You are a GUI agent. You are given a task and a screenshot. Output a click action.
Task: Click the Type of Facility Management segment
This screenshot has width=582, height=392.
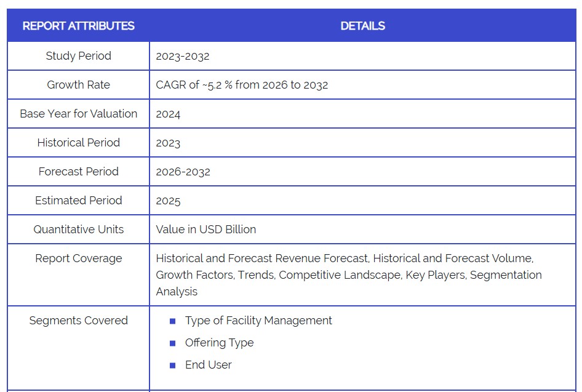tap(258, 321)
